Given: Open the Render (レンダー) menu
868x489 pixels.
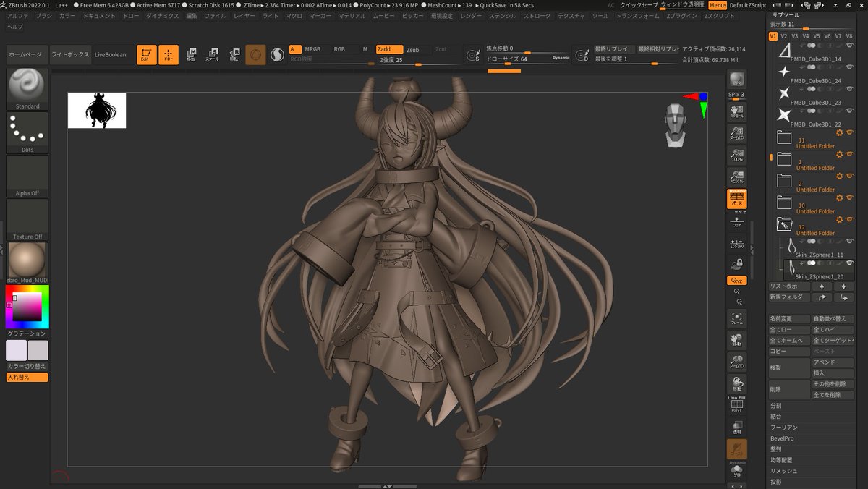Looking at the screenshot, I should pyautogui.click(x=470, y=15).
